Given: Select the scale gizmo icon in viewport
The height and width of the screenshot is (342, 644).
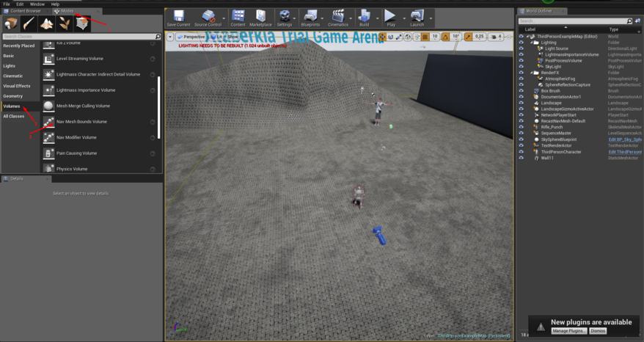Looking at the screenshot, I should (x=398, y=37).
